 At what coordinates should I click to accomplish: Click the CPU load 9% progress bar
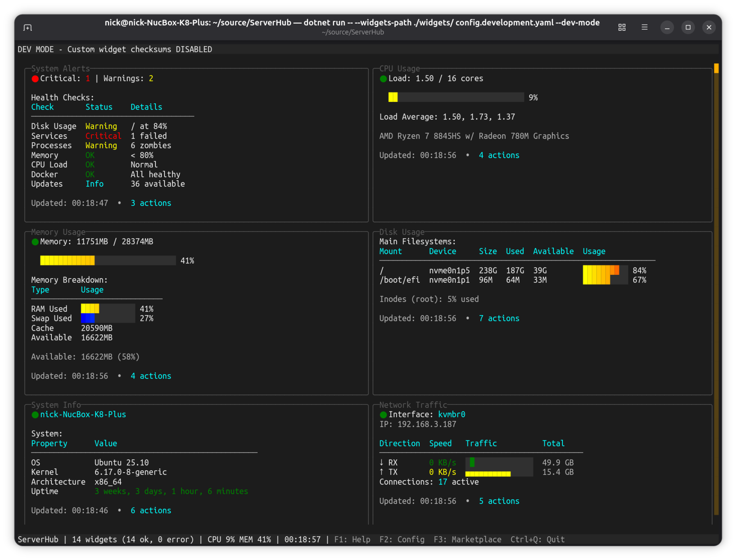tap(456, 97)
